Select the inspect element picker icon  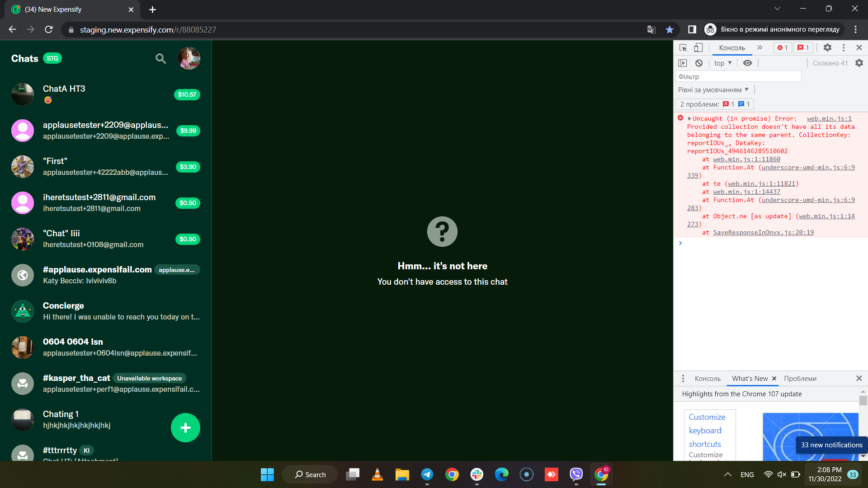click(x=683, y=47)
